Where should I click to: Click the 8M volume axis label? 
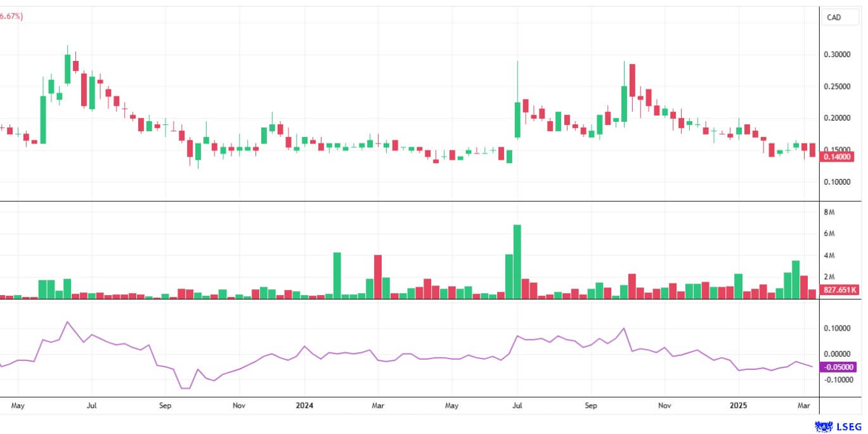click(x=829, y=212)
